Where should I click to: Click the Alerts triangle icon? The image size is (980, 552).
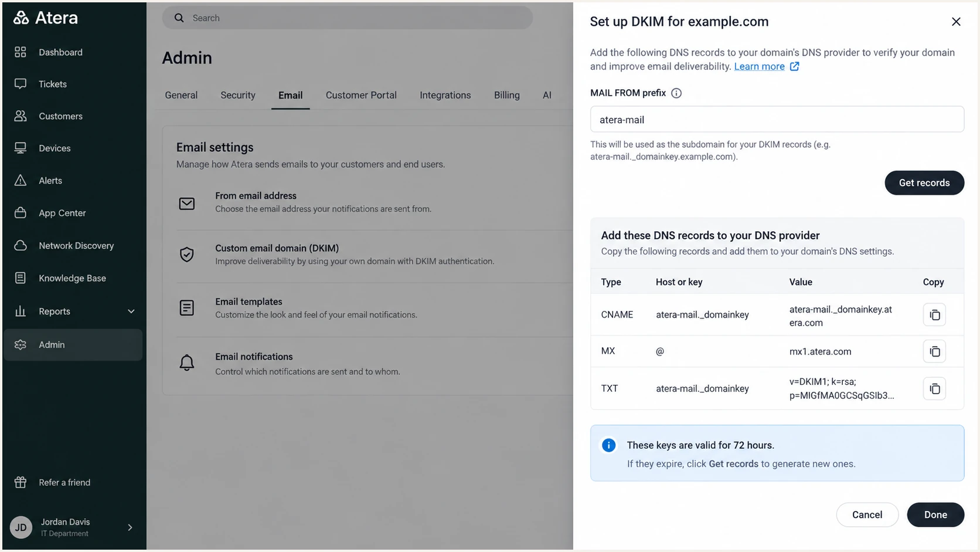pos(21,181)
